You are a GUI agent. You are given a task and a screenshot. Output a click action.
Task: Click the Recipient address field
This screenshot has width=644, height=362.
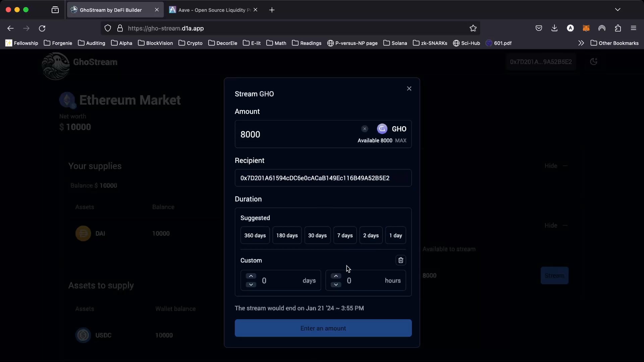(323, 178)
